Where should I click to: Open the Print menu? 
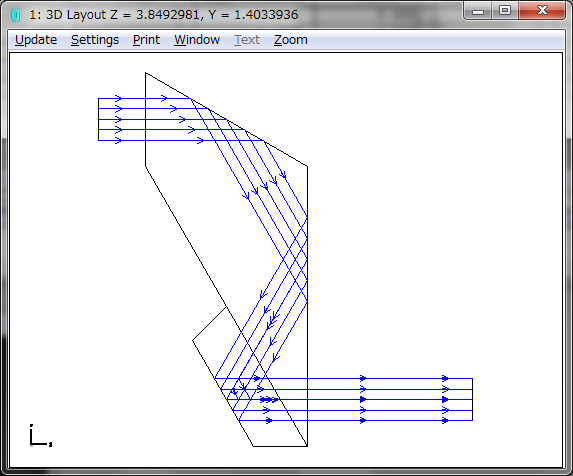[x=146, y=39]
